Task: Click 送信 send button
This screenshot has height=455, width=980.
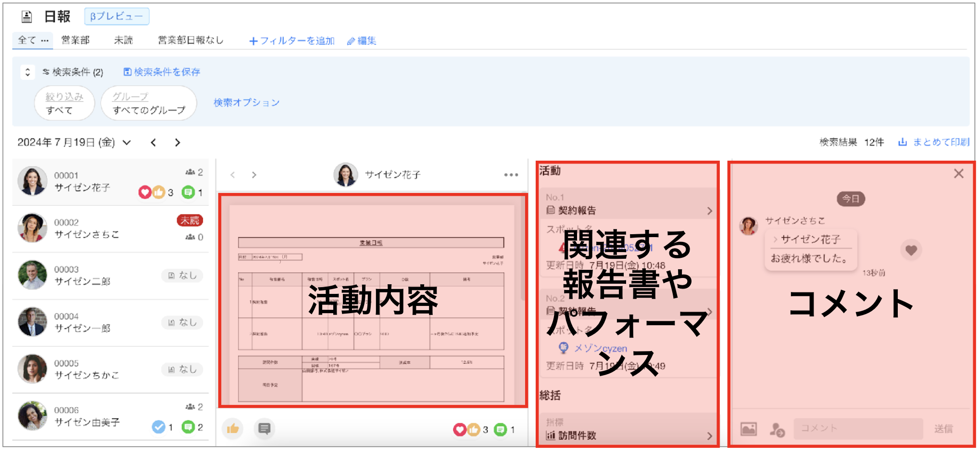Action: pyautogui.click(x=943, y=429)
